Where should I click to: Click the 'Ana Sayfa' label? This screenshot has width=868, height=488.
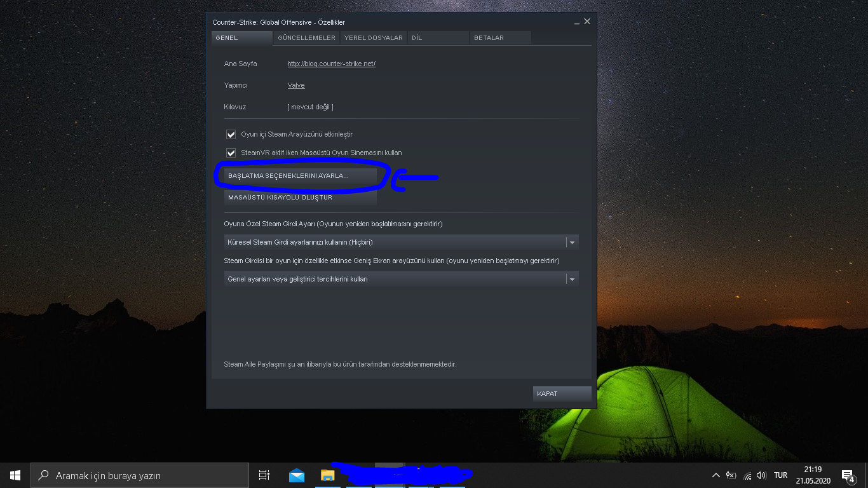tap(241, 64)
